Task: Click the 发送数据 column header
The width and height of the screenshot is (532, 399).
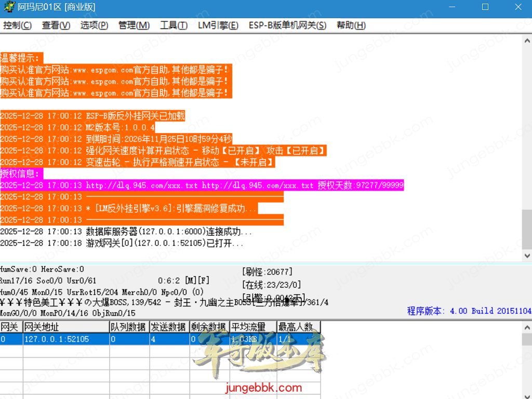Action: (168, 327)
